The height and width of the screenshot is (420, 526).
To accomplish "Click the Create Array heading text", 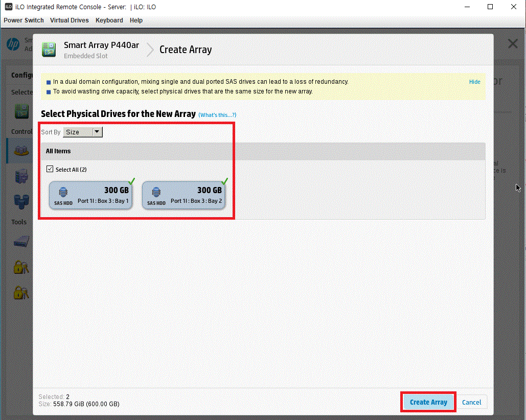I will coord(186,50).
